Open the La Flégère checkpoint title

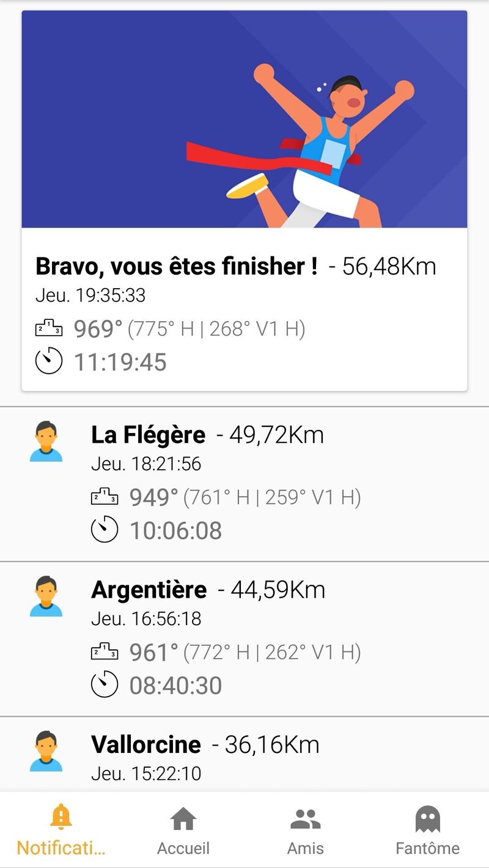click(148, 435)
